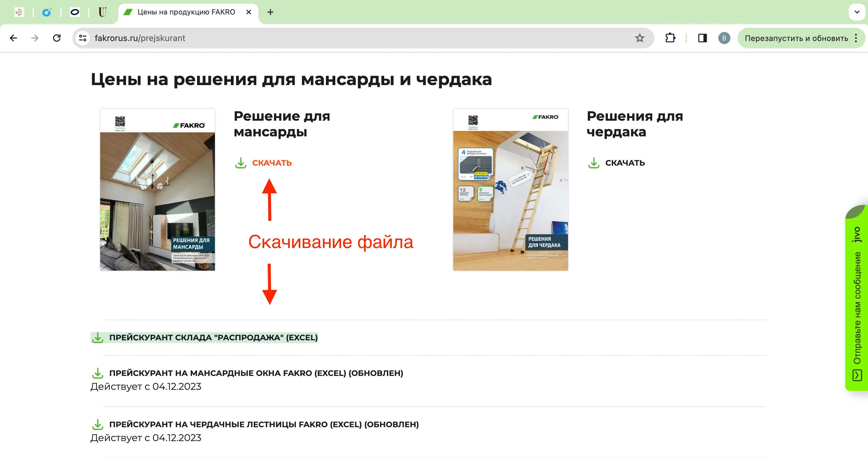Navigate back using the back arrow
The width and height of the screenshot is (868, 458).
click(14, 38)
